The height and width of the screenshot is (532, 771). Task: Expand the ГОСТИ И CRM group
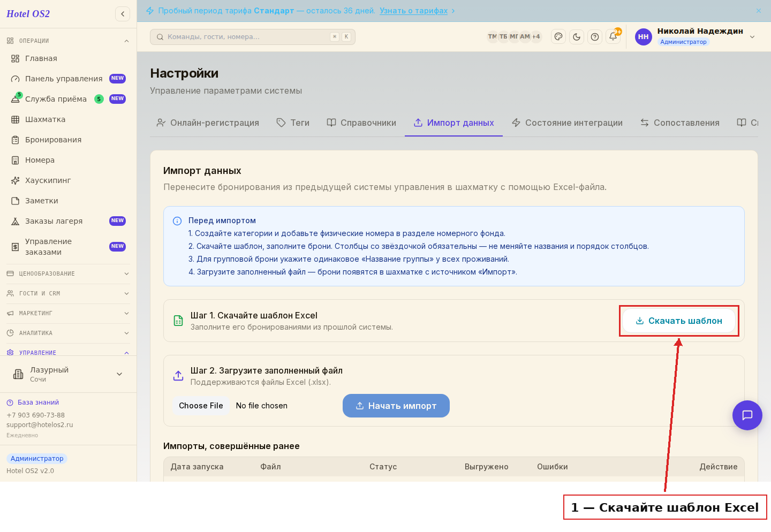(68, 293)
